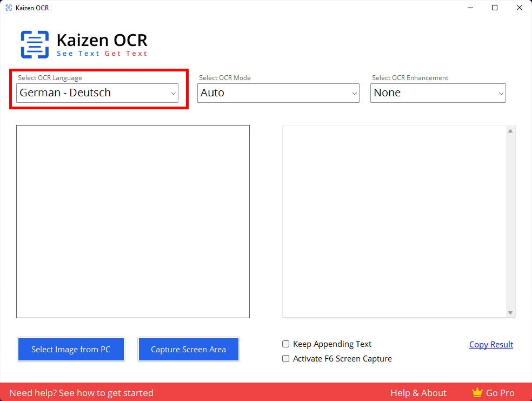Click inside the empty image preview area
Screen dimensions: 532x401
tap(133, 221)
